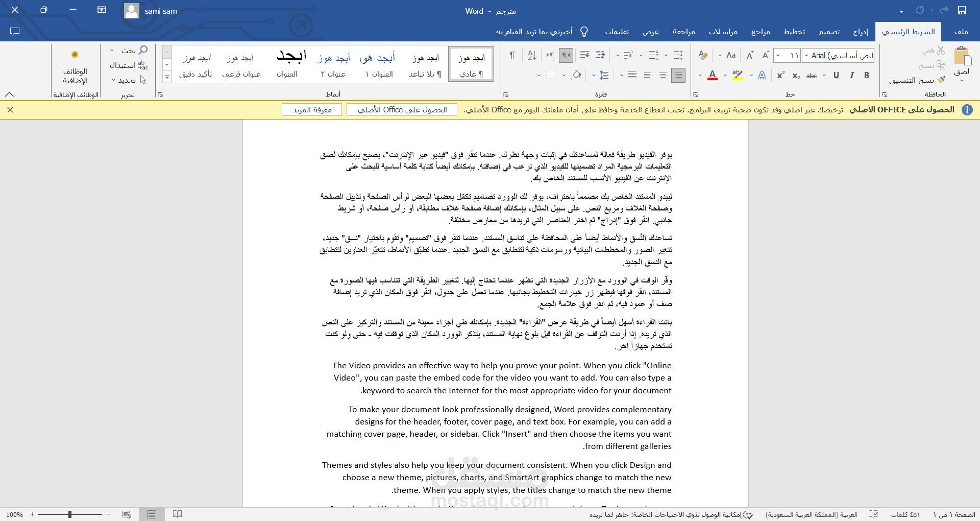The height and width of the screenshot is (521, 980).
Task: Open the Text Effects icon in font group
Action: coord(762,76)
